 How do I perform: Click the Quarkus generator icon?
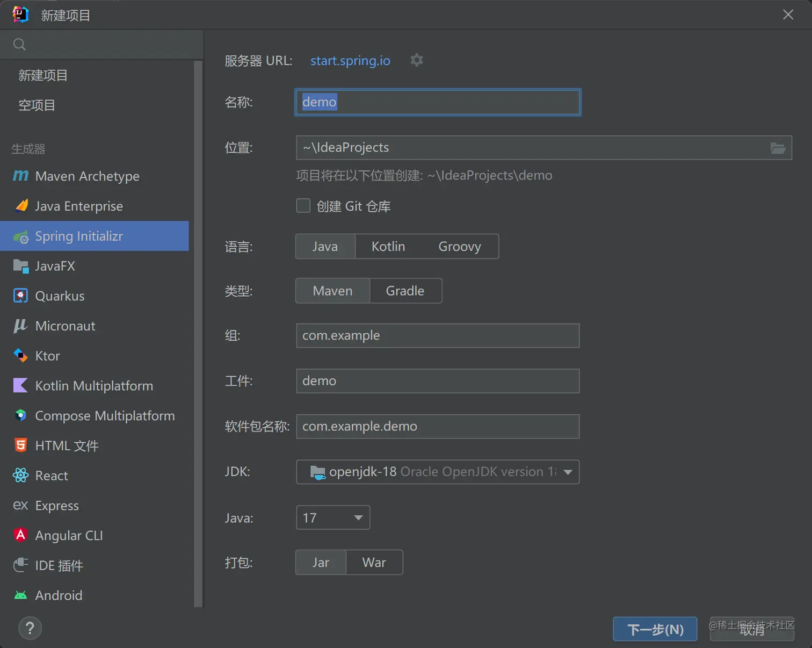(x=20, y=296)
